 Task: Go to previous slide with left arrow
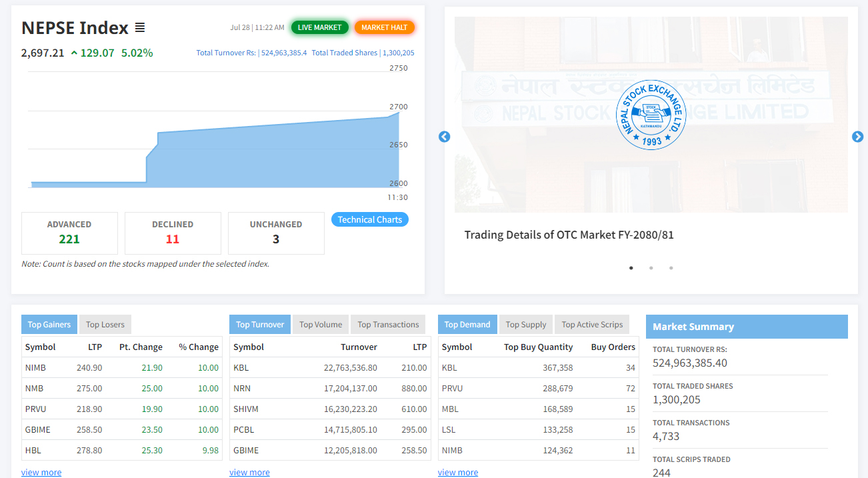(445, 137)
